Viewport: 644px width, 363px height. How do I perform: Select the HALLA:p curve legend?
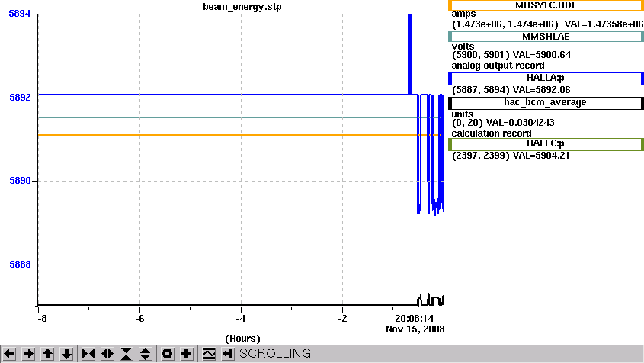pos(546,78)
